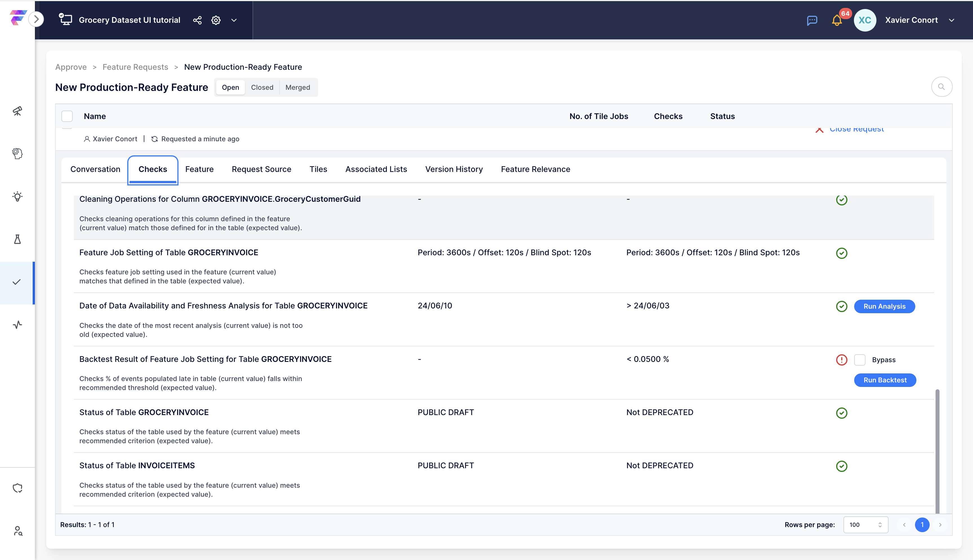Switch to the Request Source tab
Viewport: 973px width, 560px height.
coord(261,169)
